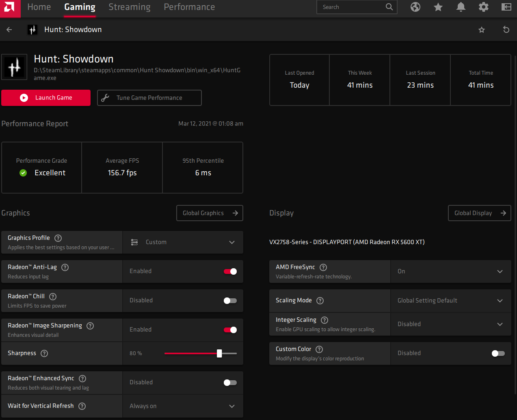Screen dimensions: 517x420
Task: Click the Hunt: Showdown title bar game icon
Action: 32,30
